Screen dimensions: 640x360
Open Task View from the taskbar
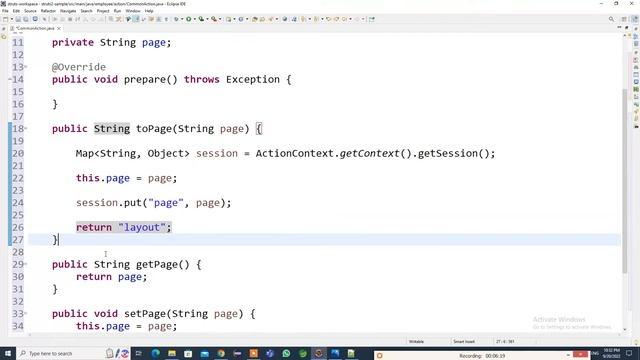tap(138, 353)
